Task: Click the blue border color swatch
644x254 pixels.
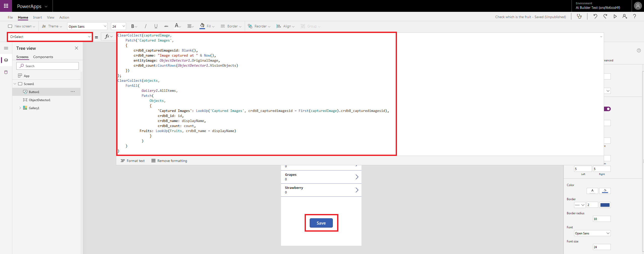Action: click(x=605, y=205)
